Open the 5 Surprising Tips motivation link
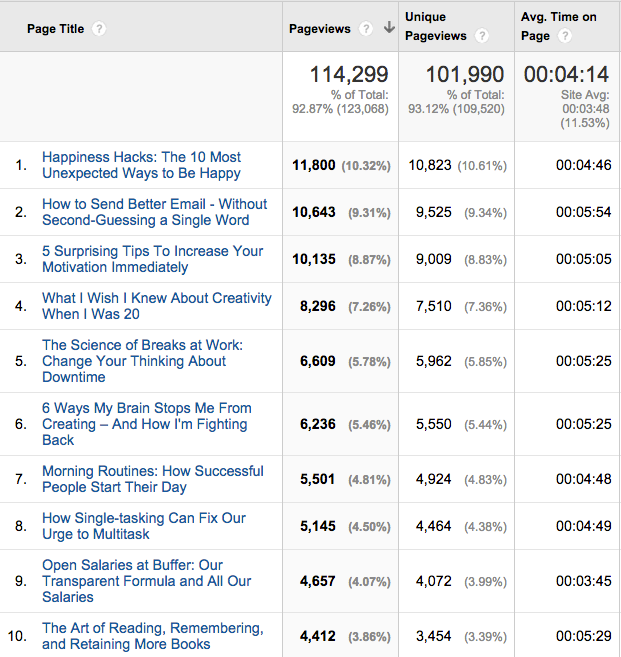 153,259
